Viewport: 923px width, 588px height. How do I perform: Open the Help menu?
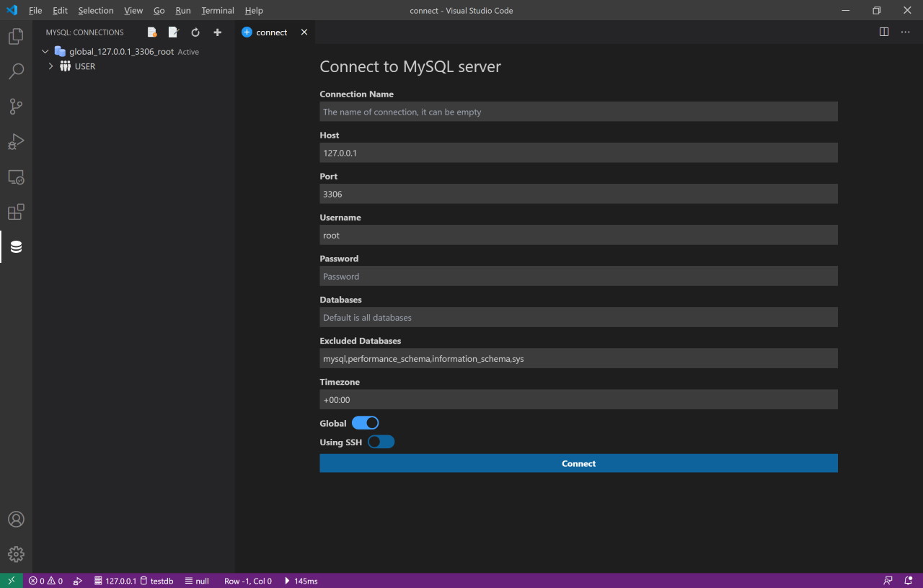click(x=254, y=10)
